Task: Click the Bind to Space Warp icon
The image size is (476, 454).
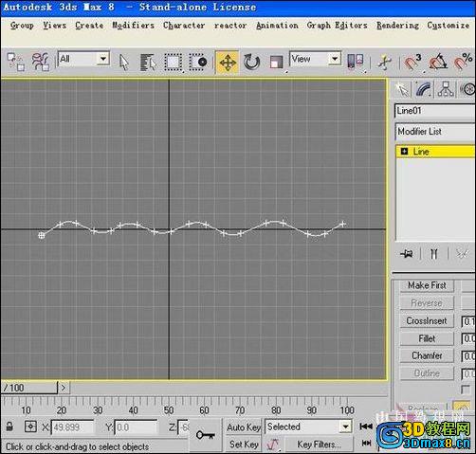Action: coord(41,62)
